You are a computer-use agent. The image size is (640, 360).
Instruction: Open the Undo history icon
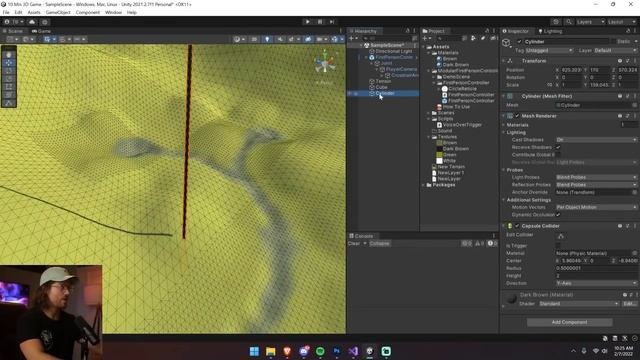pyautogui.click(x=556, y=22)
